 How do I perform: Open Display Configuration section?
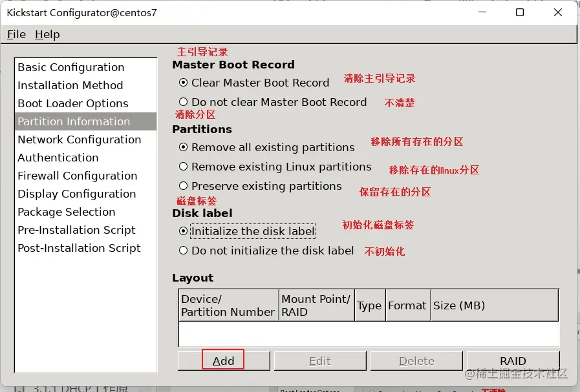coord(85,194)
